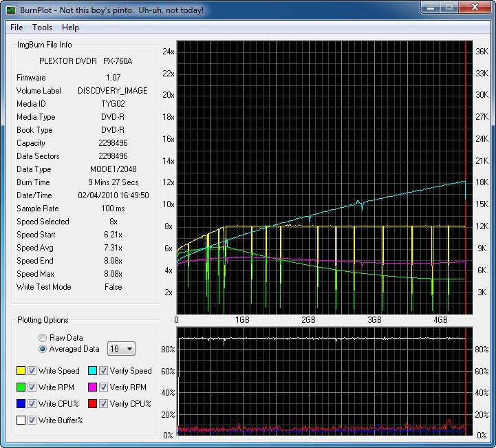Click the BurnPlot app icon in title bar
The width and height of the screenshot is (496, 448).
pos(11,10)
